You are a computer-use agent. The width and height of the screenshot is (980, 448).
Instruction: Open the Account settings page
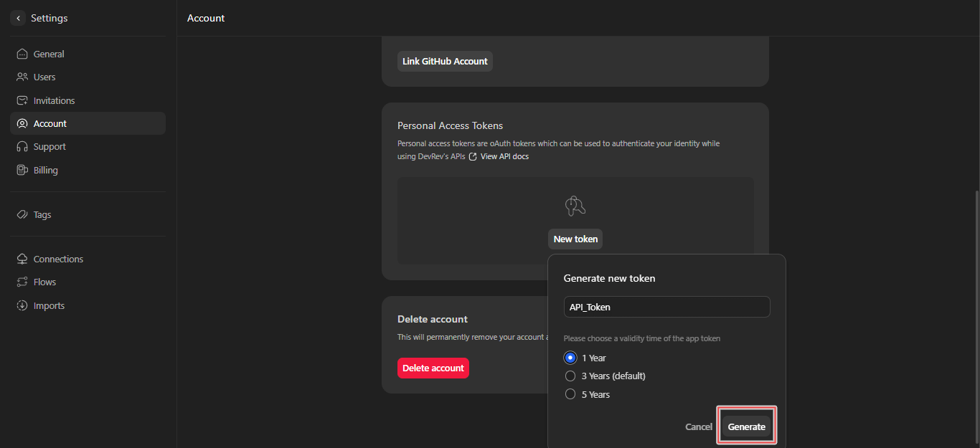click(50, 123)
